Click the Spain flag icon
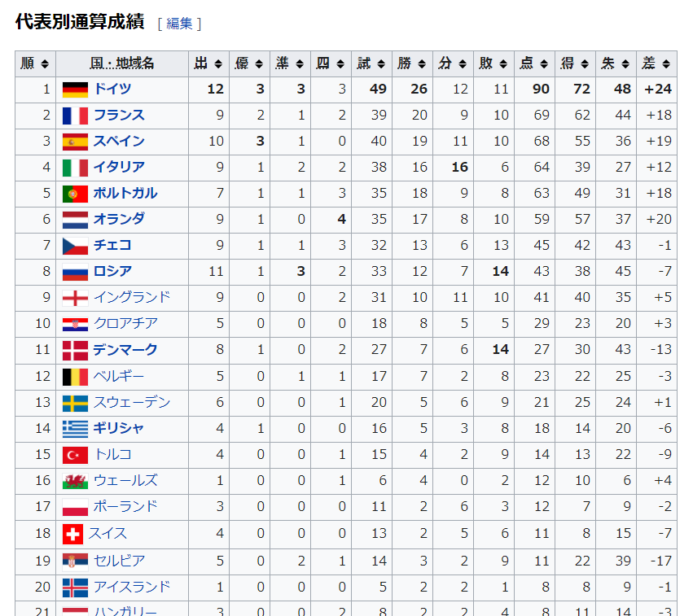 (x=75, y=142)
